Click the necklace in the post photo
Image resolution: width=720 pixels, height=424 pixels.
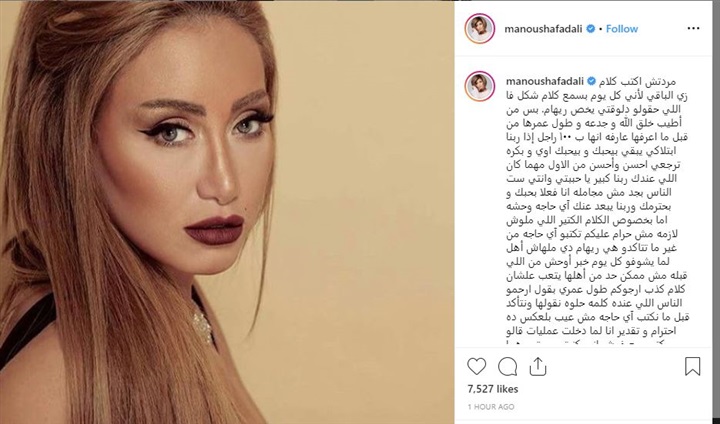pos(202,326)
